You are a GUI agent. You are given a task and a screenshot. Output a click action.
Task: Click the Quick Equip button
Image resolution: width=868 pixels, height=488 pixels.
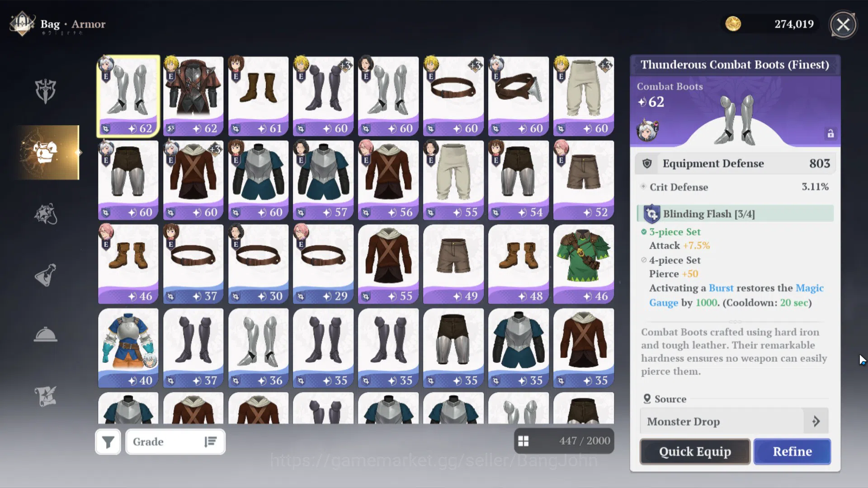point(695,451)
